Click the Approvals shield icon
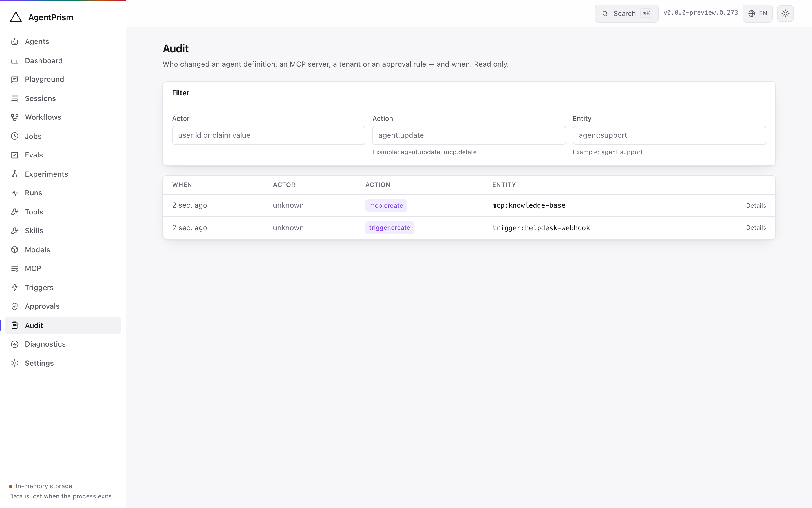This screenshot has height=508, width=812. coord(15,306)
